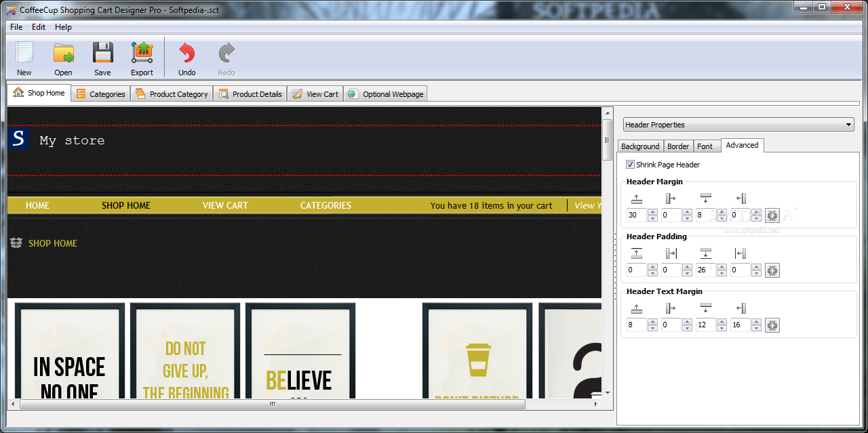The height and width of the screenshot is (433, 868).
Task: Click the Header Margin top icon
Action: click(636, 199)
